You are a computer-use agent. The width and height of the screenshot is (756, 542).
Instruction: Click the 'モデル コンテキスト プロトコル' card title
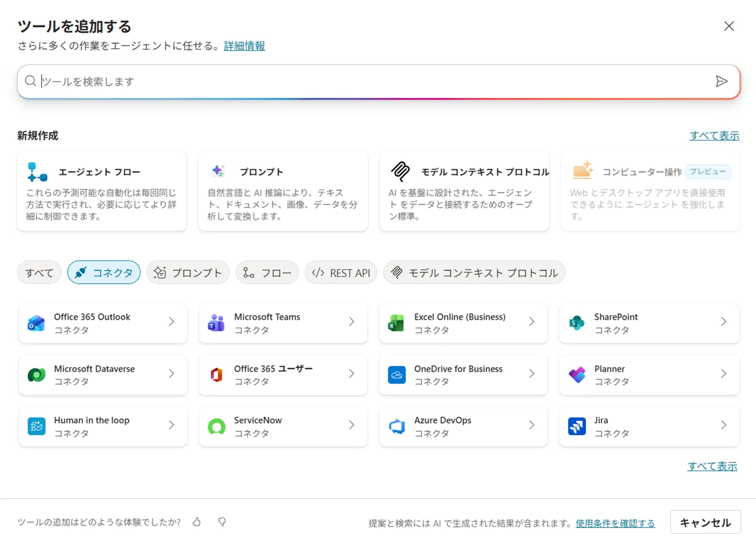click(485, 172)
